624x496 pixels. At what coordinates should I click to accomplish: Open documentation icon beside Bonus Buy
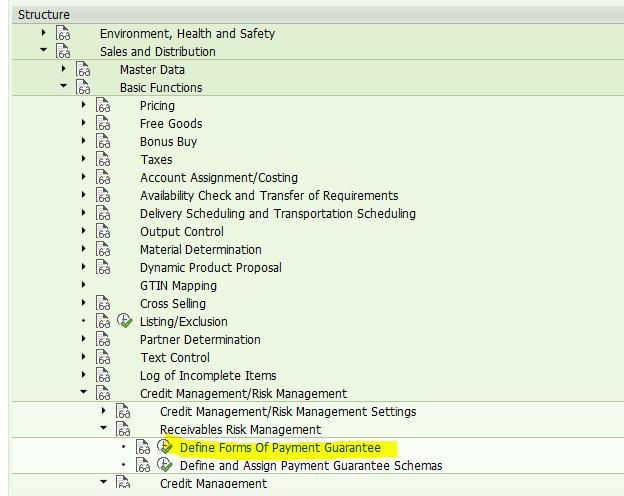(103, 141)
